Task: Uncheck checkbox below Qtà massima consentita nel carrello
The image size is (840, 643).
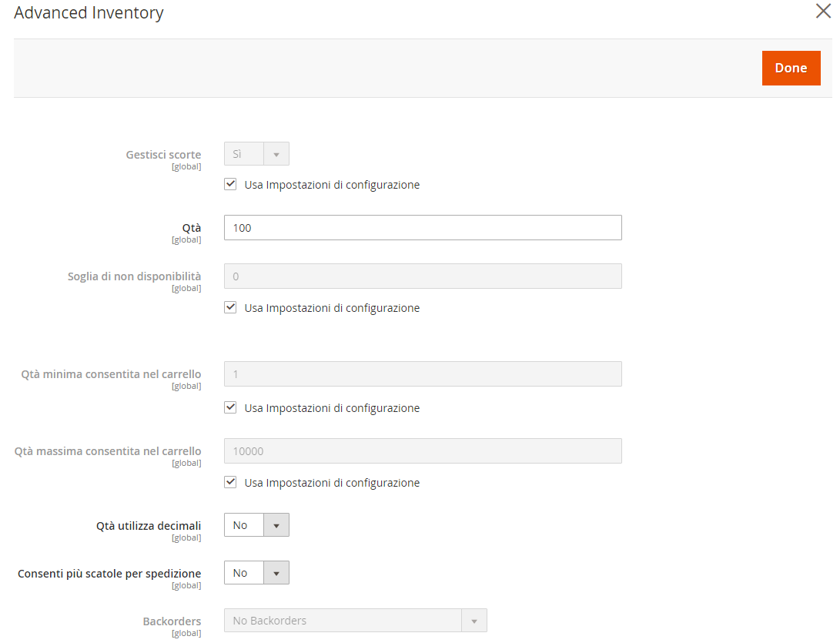Action: [229, 481]
